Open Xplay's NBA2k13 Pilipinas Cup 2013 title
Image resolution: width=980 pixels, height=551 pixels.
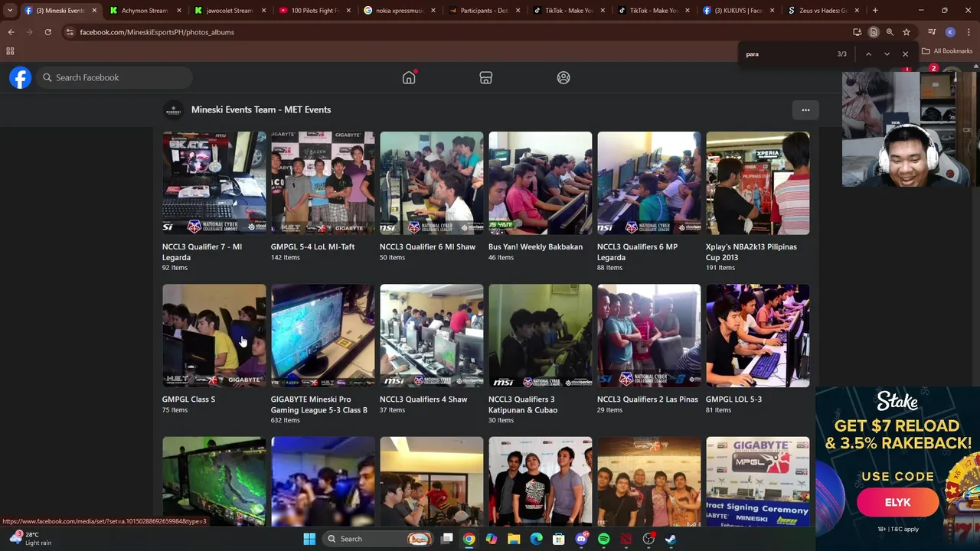point(751,252)
